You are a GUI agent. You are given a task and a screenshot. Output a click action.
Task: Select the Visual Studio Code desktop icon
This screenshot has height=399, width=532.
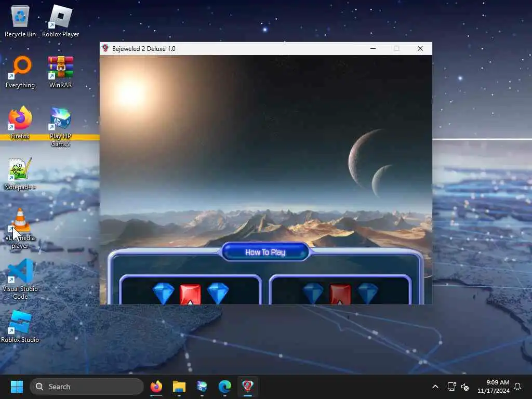(20, 279)
